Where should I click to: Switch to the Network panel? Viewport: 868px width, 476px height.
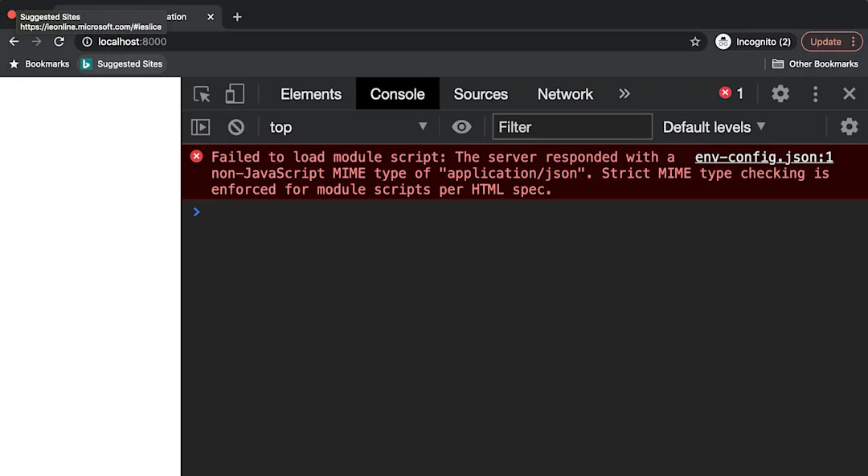tap(565, 94)
